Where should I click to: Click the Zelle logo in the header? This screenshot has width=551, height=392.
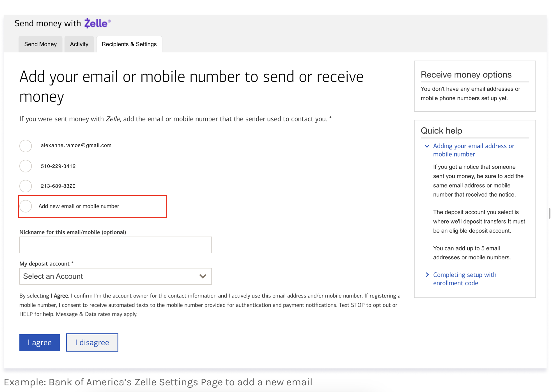pyautogui.click(x=97, y=23)
